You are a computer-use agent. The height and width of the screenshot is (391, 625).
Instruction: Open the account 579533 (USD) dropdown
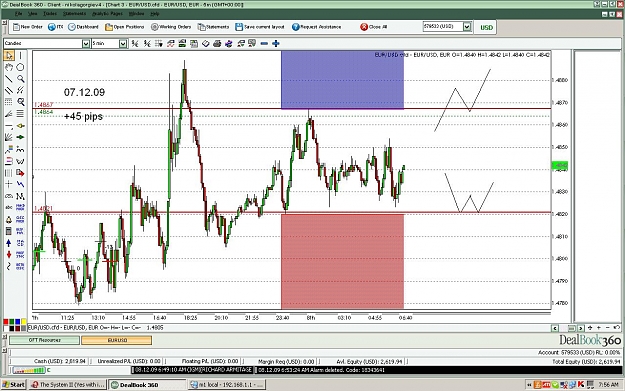(467, 27)
